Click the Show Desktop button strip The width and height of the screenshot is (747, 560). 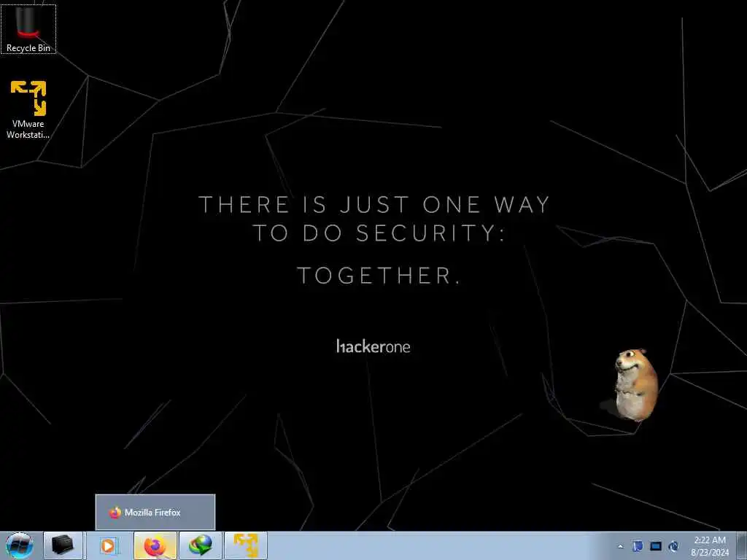[742, 545]
